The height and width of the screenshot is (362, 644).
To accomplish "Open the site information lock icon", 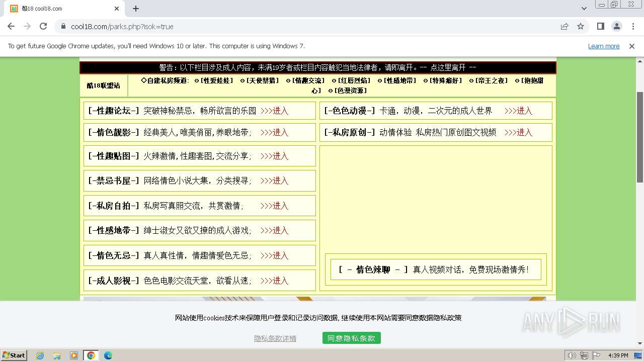I will pyautogui.click(x=63, y=26).
